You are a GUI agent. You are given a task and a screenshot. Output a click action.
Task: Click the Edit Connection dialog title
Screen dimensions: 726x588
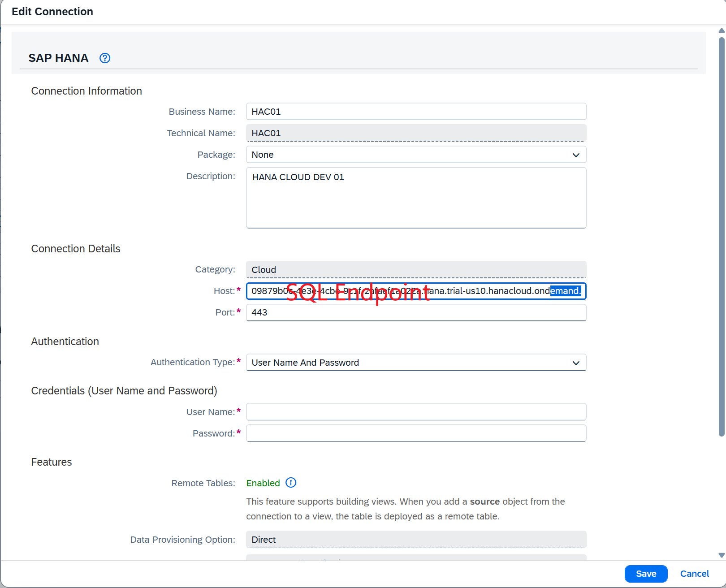tap(52, 12)
